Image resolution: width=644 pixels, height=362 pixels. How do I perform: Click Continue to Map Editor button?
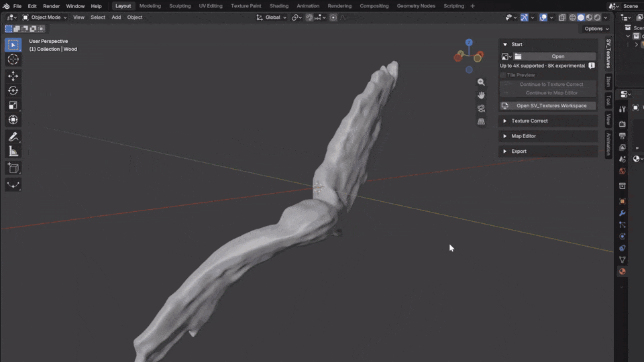pos(548,93)
